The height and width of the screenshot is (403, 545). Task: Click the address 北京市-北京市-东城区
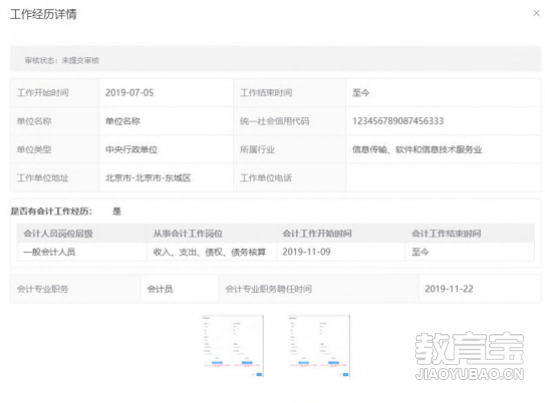tap(148, 178)
